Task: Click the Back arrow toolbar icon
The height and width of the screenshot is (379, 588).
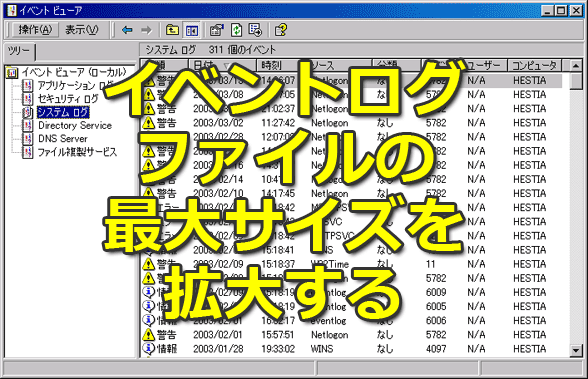Action: pos(128,30)
